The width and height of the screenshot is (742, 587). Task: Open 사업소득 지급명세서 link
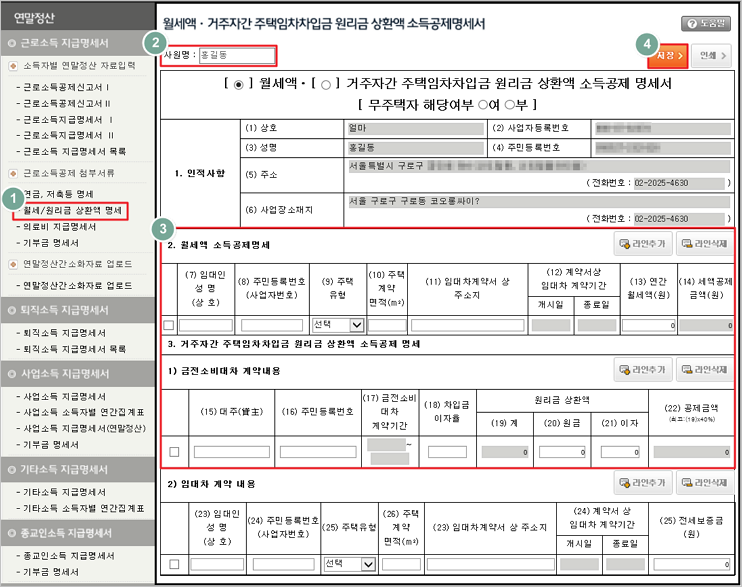pyautogui.click(x=65, y=396)
